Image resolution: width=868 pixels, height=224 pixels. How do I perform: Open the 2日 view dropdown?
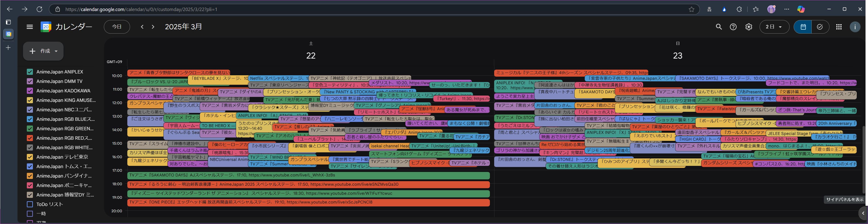click(x=774, y=27)
